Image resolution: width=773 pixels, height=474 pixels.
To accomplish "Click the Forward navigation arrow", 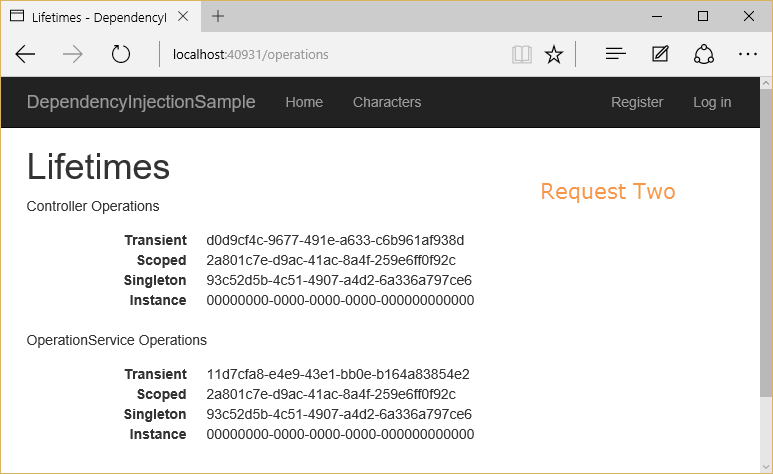I will (73, 55).
